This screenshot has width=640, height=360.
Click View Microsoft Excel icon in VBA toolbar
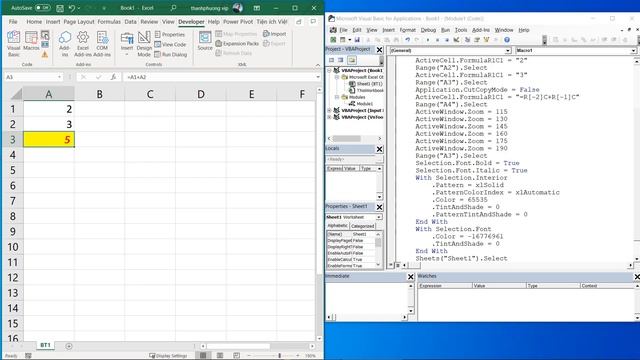click(x=333, y=40)
